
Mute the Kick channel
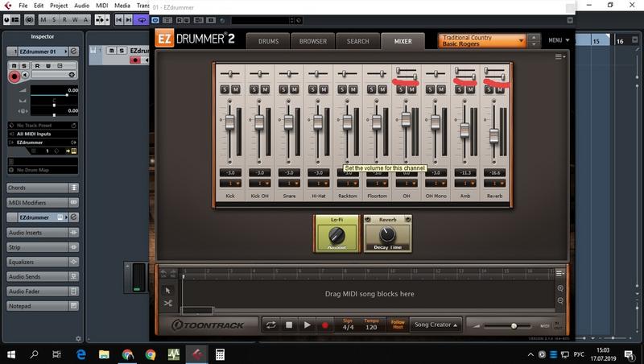pos(236,89)
